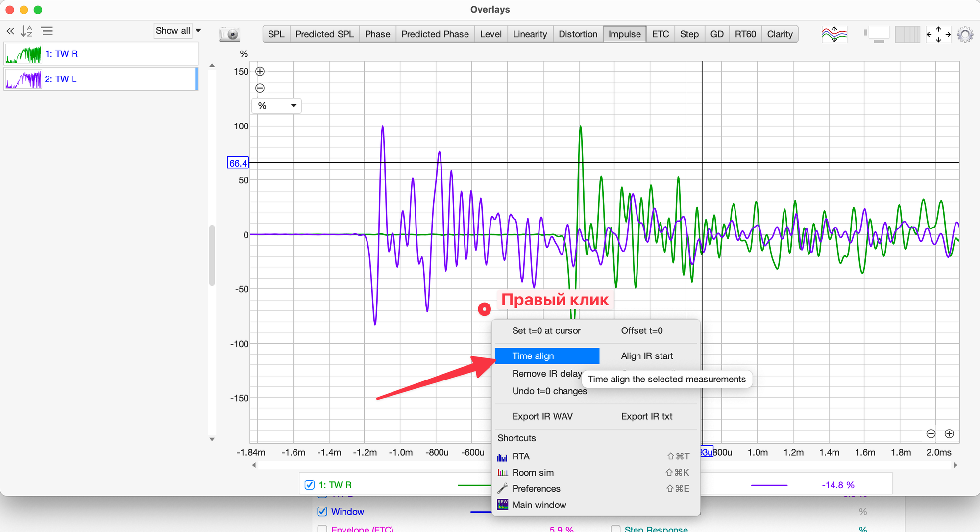Click the four-arrow fit graph limits icon
The width and height of the screenshot is (980, 532).
(938, 34)
